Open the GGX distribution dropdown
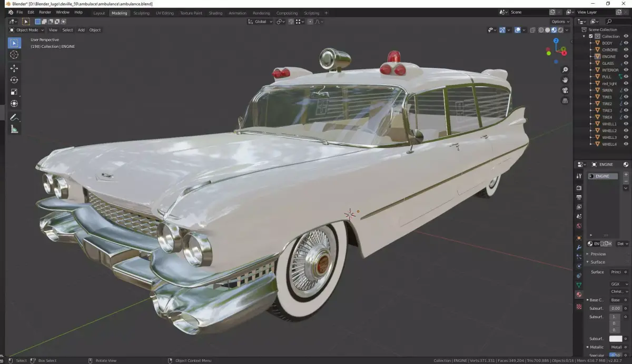Image resolution: width=632 pixels, height=364 pixels. [x=619, y=284]
